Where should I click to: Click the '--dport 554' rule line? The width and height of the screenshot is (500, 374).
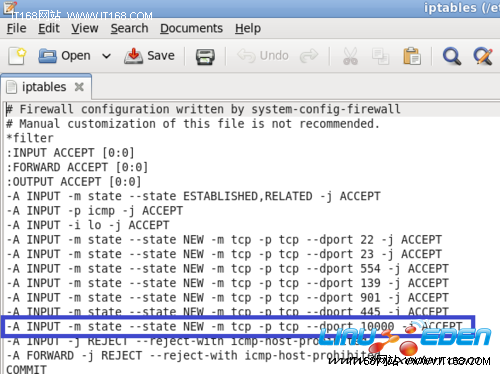click(227, 269)
